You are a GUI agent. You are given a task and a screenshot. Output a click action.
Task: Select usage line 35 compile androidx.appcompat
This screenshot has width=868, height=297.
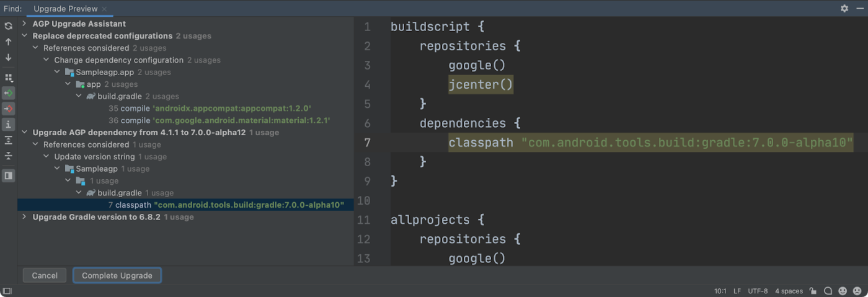210,109
